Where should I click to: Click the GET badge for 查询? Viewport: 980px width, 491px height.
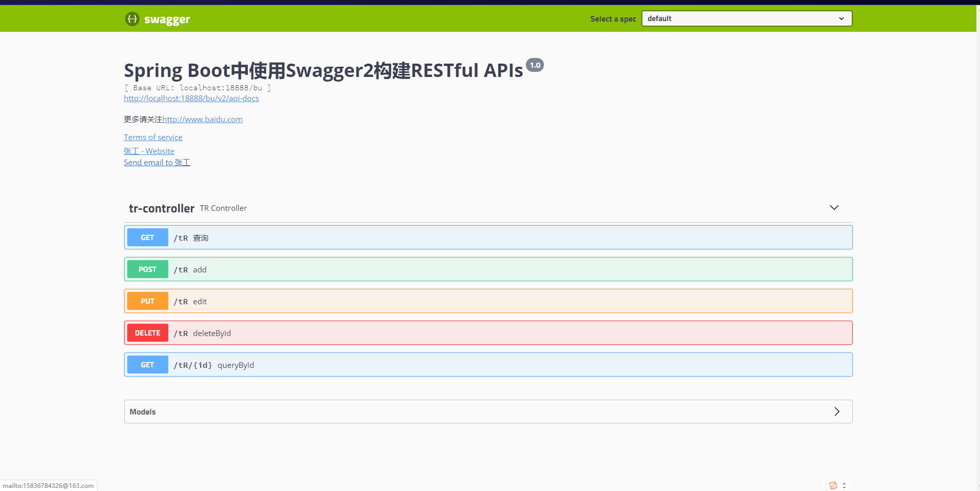[148, 238]
